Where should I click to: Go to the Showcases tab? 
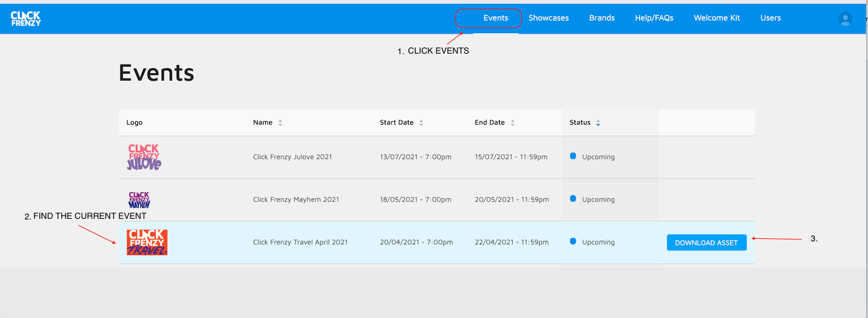tap(548, 18)
